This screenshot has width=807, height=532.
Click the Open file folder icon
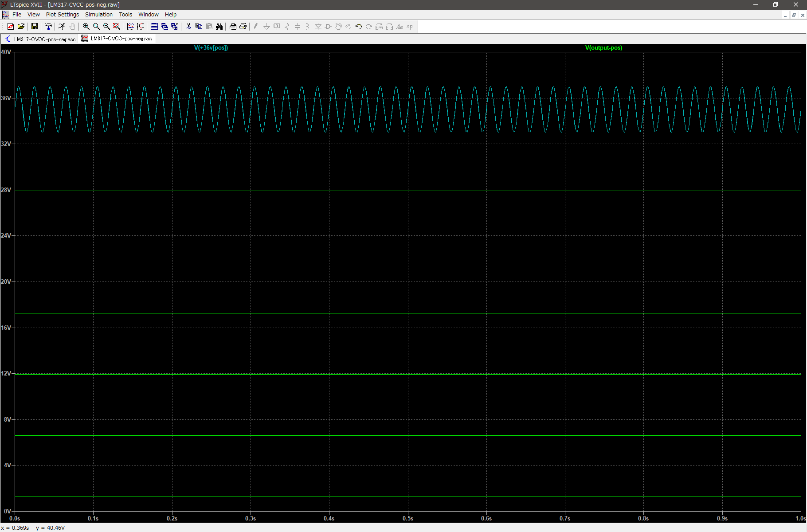tap(21, 27)
